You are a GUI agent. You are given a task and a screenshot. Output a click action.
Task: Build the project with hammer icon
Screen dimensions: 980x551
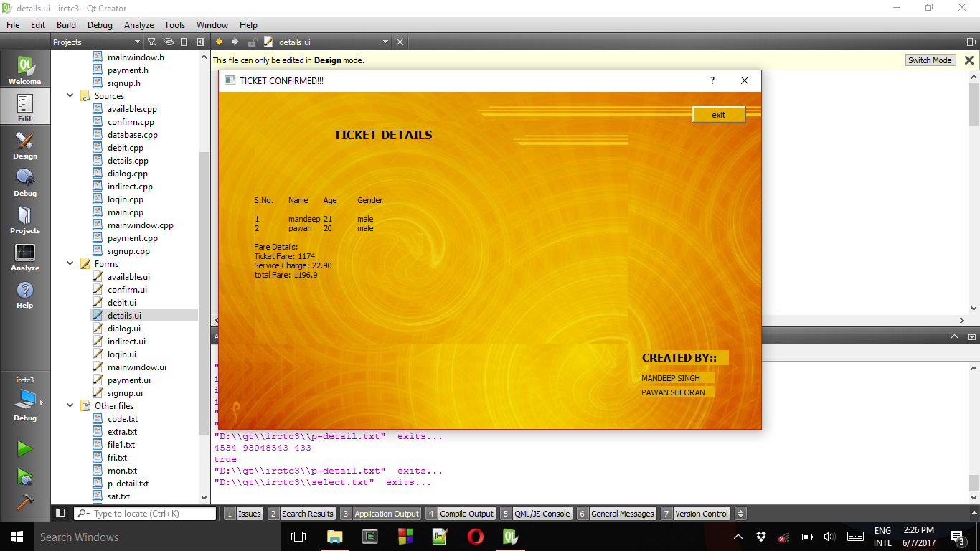click(x=25, y=501)
